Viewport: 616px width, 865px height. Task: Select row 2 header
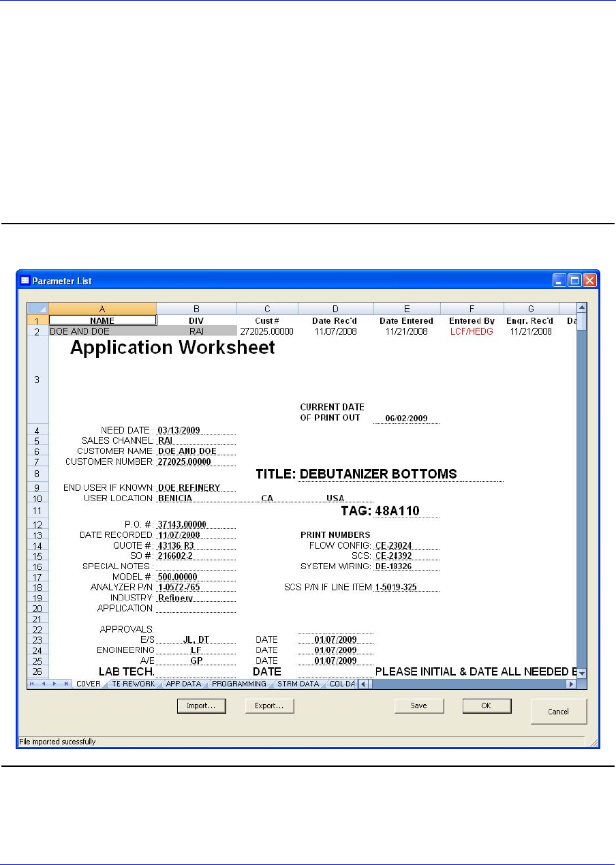click(37, 331)
